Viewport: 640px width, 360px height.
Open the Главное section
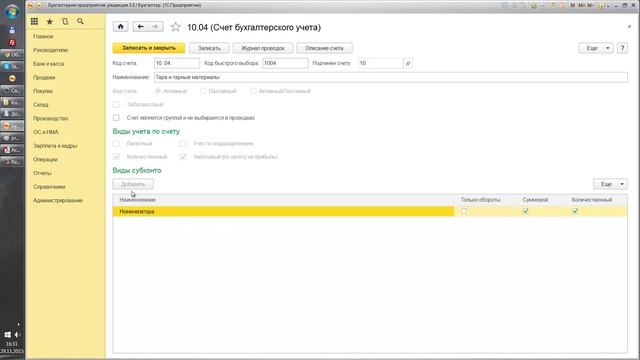(x=43, y=36)
